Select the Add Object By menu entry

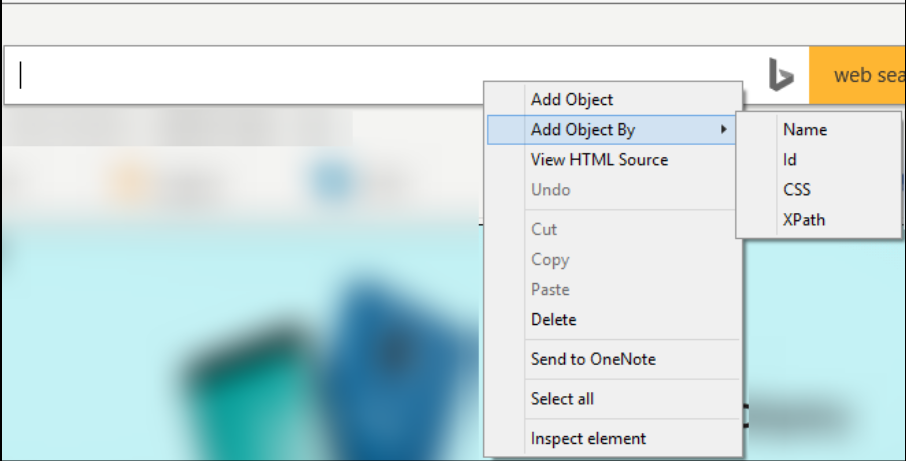(x=583, y=129)
